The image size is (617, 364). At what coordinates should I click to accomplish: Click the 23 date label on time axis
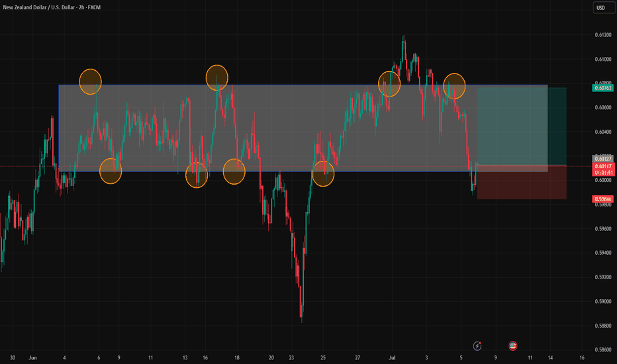pyautogui.click(x=291, y=357)
